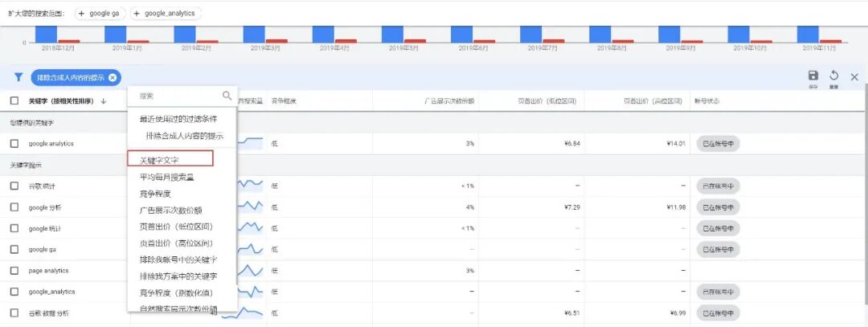
Task: Check the box for 谷歌 数据 分析
Action: (14, 313)
